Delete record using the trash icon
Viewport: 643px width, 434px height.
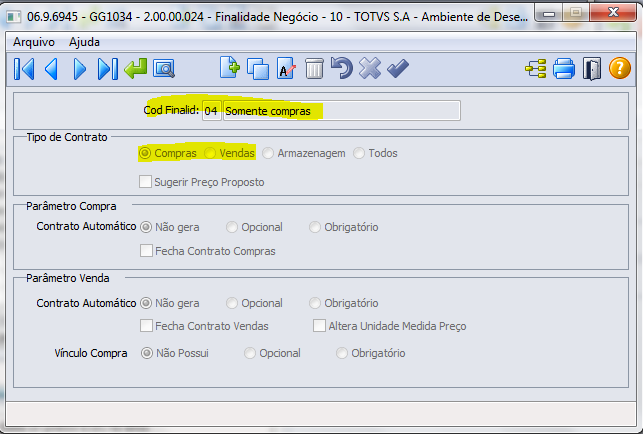pyautogui.click(x=314, y=69)
